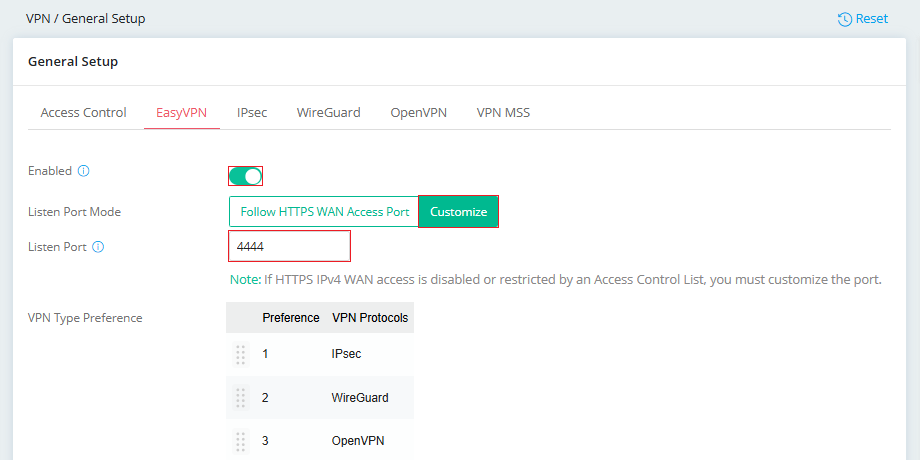Click the drag handle for OpenVPN row
The width and height of the screenshot is (920, 460).
pyautogui.click(x=240, y=441)
